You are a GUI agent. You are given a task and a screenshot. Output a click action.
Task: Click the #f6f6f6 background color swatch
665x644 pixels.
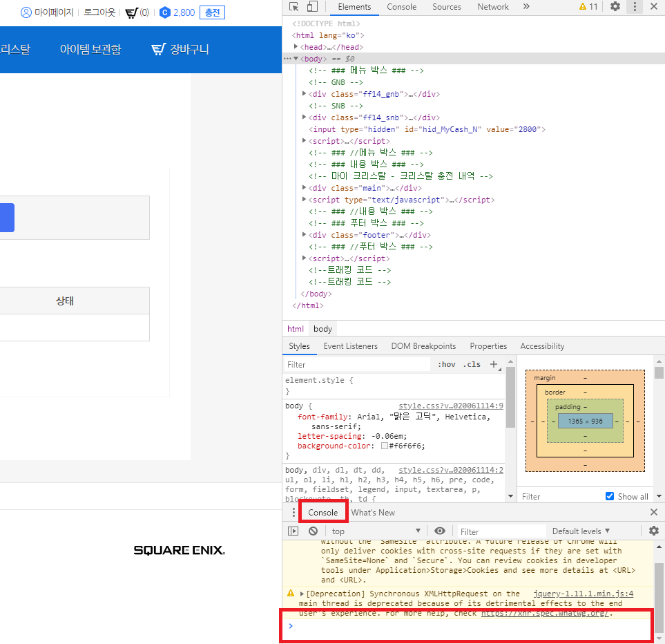(385, 446)
